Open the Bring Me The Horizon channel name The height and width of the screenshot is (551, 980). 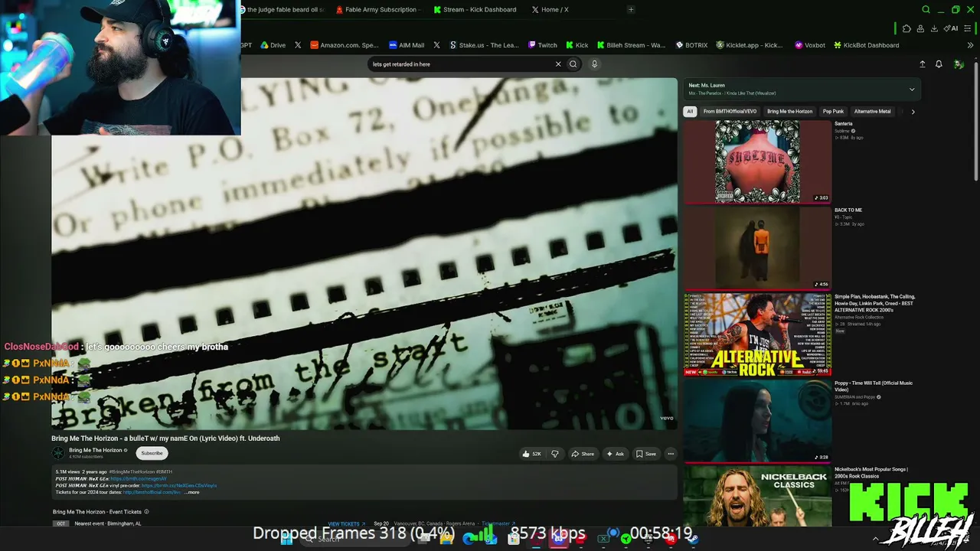(x=96, y=450)
